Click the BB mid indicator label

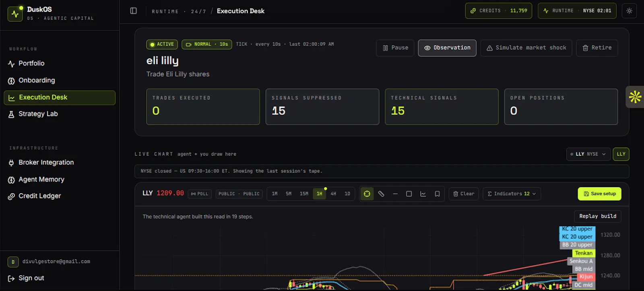584,269
